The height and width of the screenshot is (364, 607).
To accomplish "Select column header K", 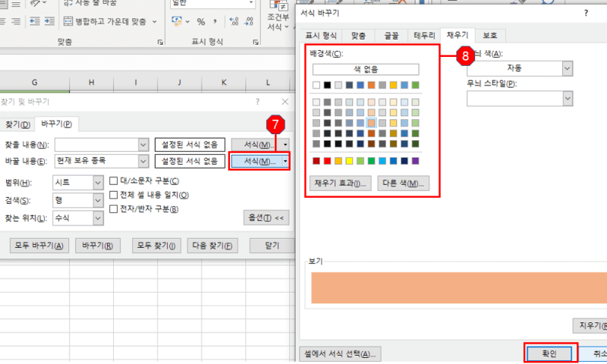I will point(224,83).
